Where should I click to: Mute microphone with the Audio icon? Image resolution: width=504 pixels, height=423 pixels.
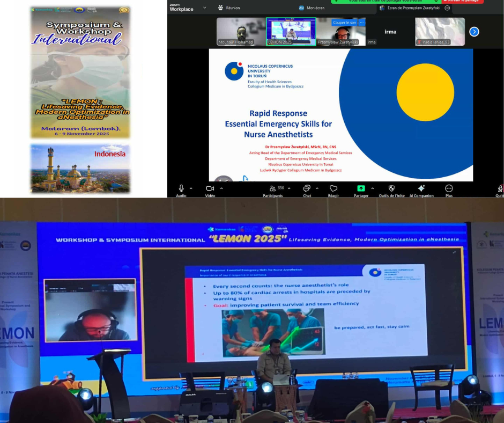pyautogui.click(x=181, y=188)
